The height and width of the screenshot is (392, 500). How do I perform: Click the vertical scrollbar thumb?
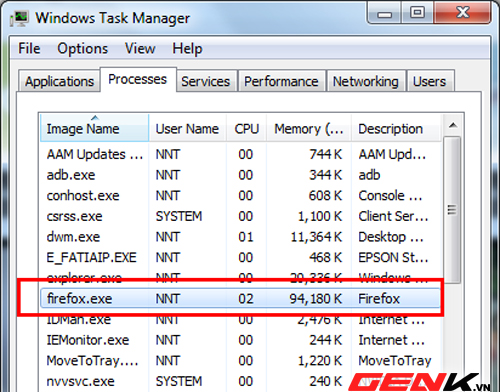tap(452, 210)
